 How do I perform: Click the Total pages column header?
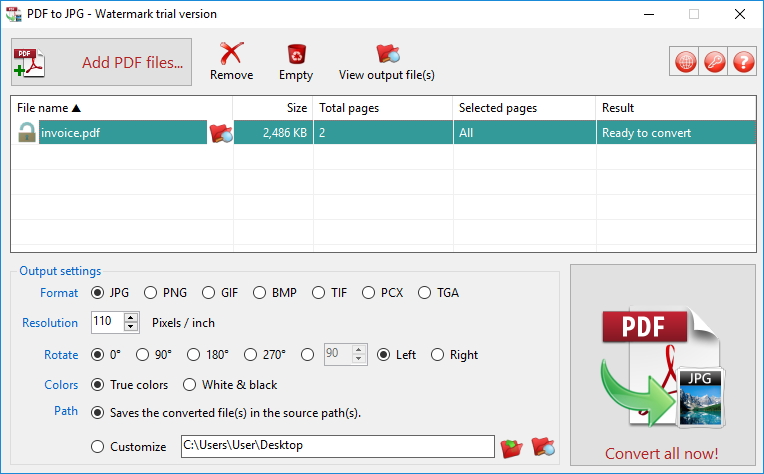point(383,108)
